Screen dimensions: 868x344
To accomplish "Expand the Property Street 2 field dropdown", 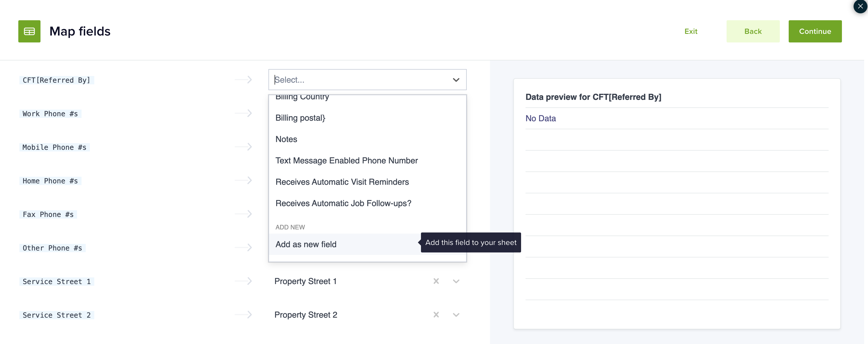I will (x=456, y=315).
